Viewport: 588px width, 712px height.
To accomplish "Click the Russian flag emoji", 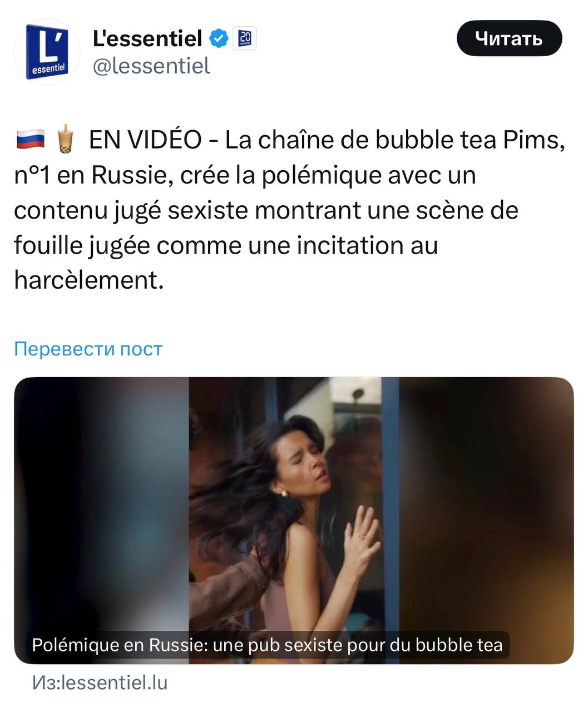I will [x=30, y=140].
